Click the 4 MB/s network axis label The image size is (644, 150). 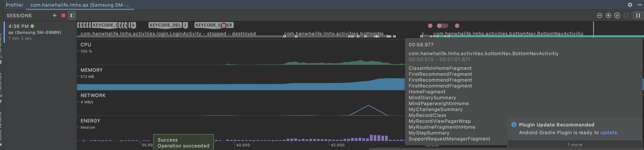87,102
